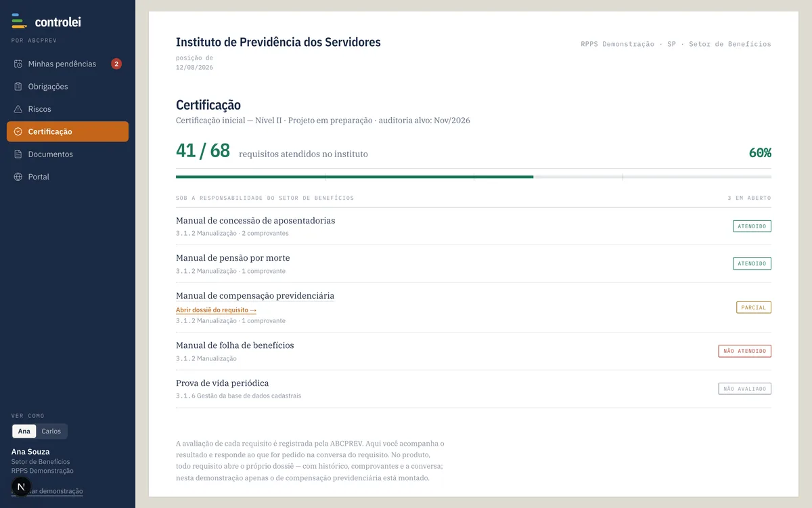Click ATENDIDO badge for concessão de aposentadorias
The image size is (812, 508).
752,226
